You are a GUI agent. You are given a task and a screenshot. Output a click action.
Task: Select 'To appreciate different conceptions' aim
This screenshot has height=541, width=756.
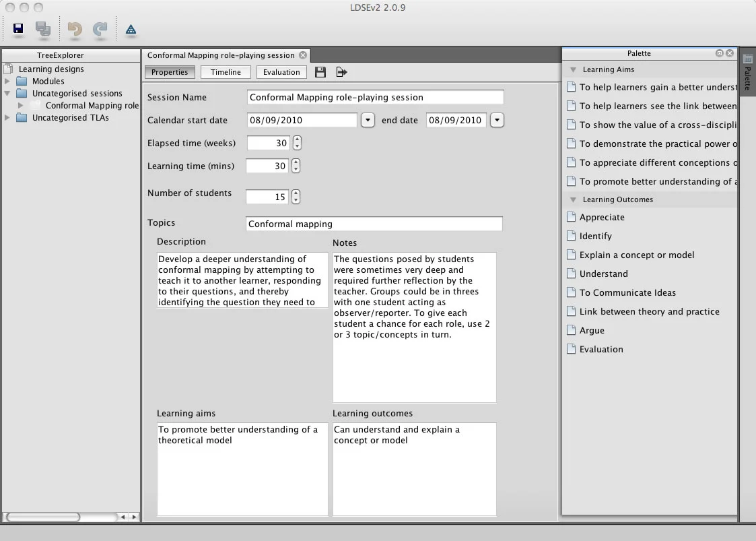coord(652,162)
